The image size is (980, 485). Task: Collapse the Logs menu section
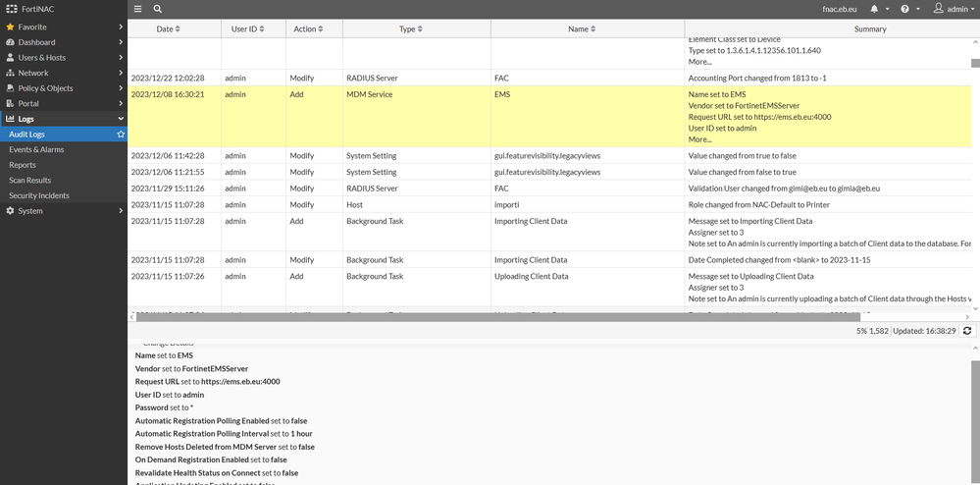pos(121,119)
